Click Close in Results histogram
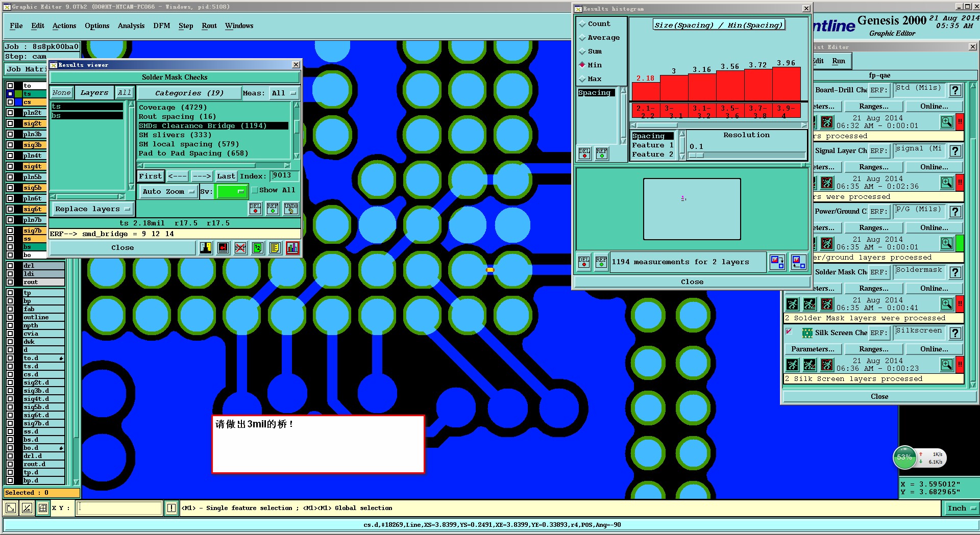 (692, 282)
